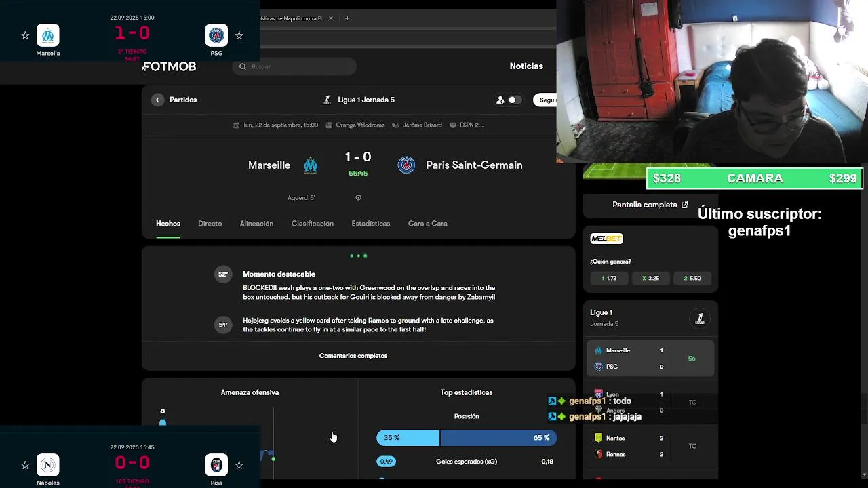
Task: Click the Pisa crest in bottom overlay
Action: (216, 465)
